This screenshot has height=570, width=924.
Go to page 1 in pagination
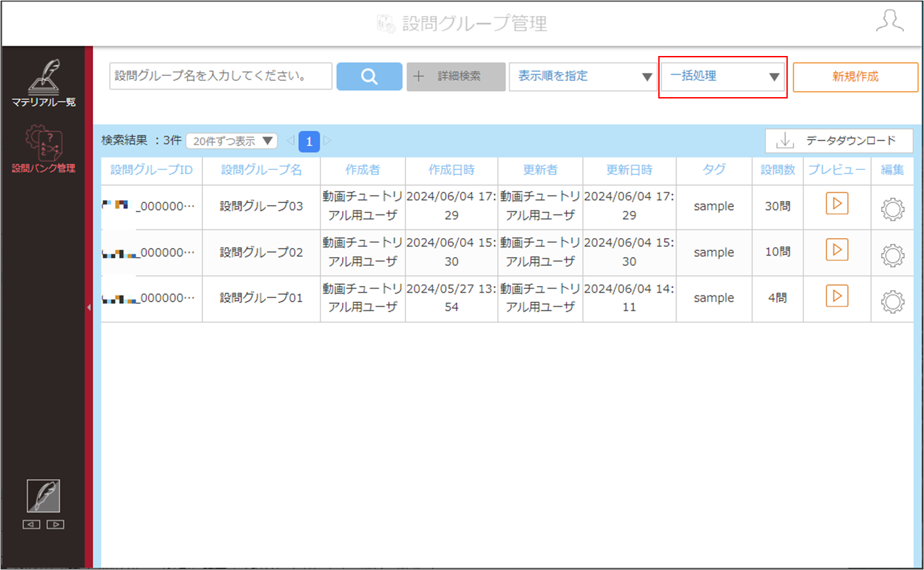[x=309, y=141]
